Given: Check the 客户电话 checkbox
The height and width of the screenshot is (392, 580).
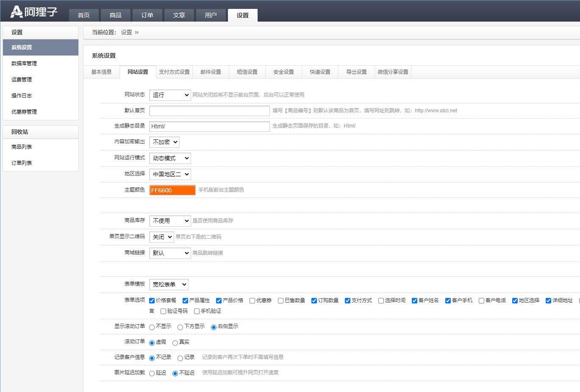Looking at the screenshot, I should 481,300.
